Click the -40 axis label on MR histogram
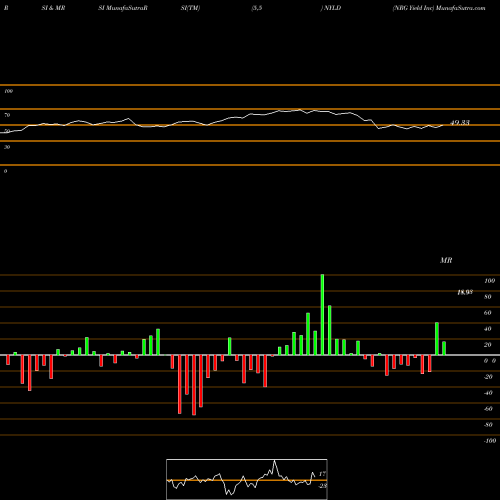500x500 pixels. 488,393
